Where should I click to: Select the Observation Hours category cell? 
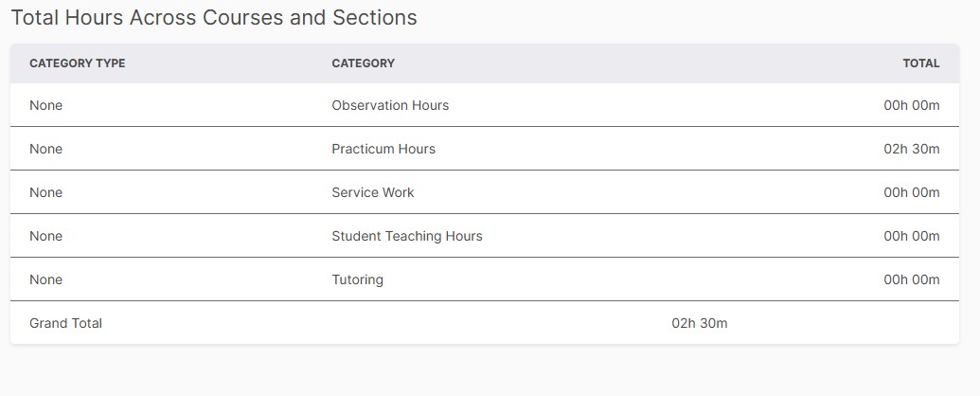390,105
